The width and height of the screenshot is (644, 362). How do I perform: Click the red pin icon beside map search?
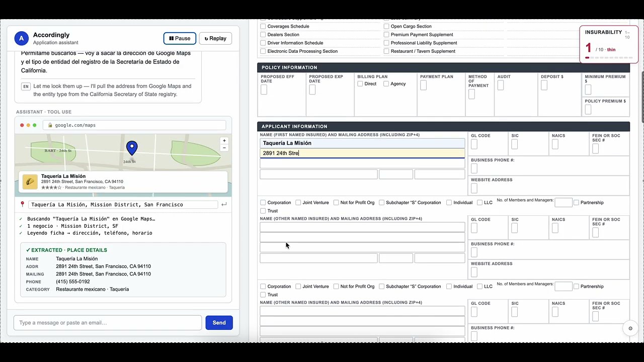[22, 204]
